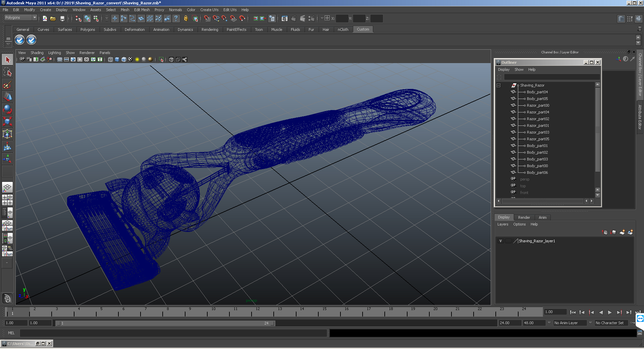Click the New Scene icon

coord(45,18)
